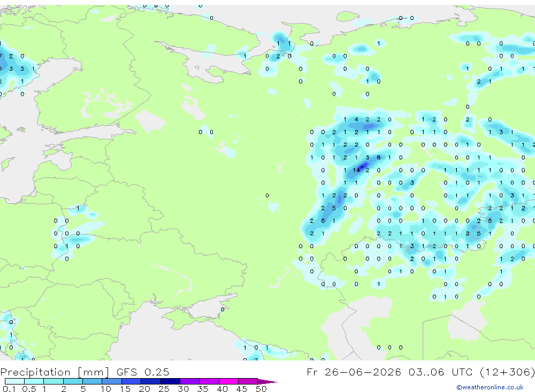Click the 30–35 mm purple legend segment
Viewport: 535px width, 392px height.
(x=189, y=381)
